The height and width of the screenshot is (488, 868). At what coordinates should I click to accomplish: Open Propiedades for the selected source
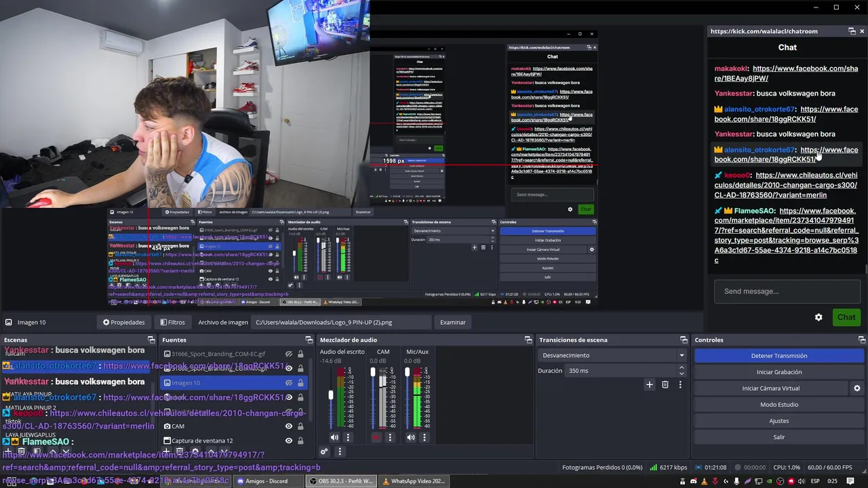click(x=123, y=323)
